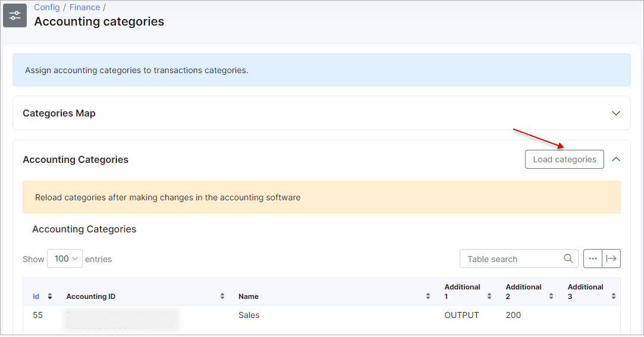
Task: Click the magnifier search icon
Action: tap(568, 259)
